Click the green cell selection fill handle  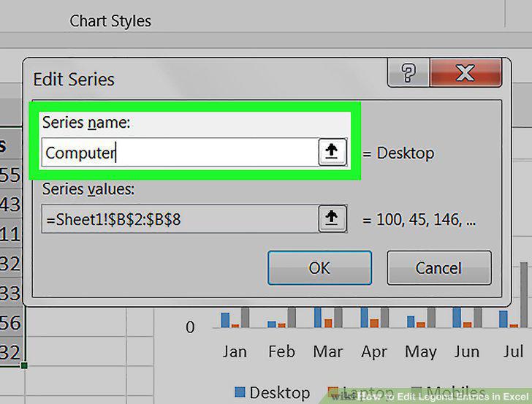coord(24,365)
